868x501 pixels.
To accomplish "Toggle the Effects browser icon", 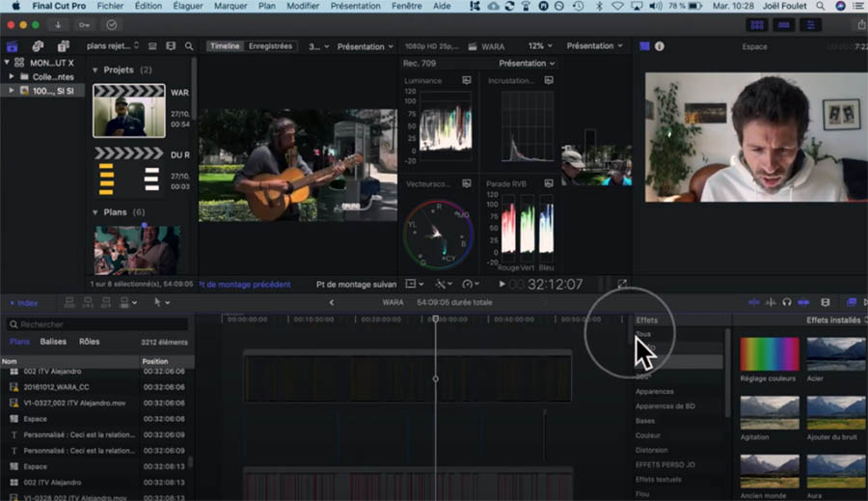I will (x=852, y=302).
